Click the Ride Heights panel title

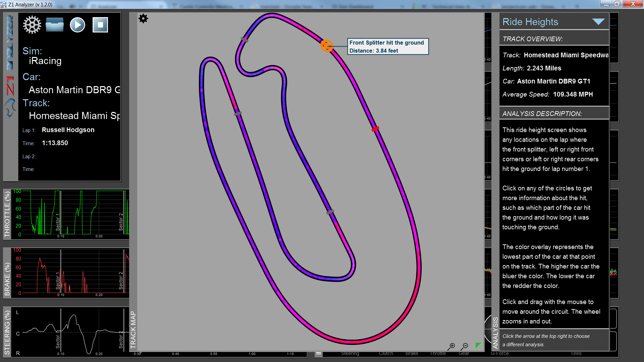pos(530,22)
